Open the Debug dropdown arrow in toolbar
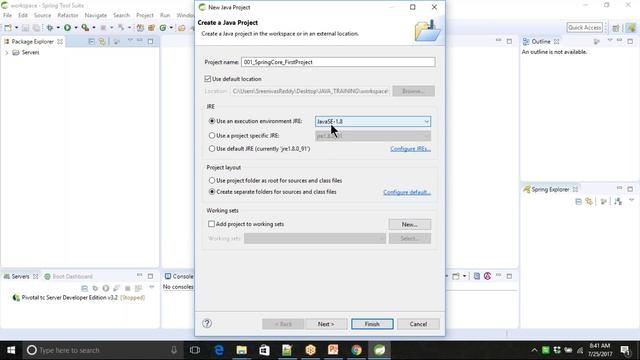Viewport: 640px width, 360px height. pos(58,28)
